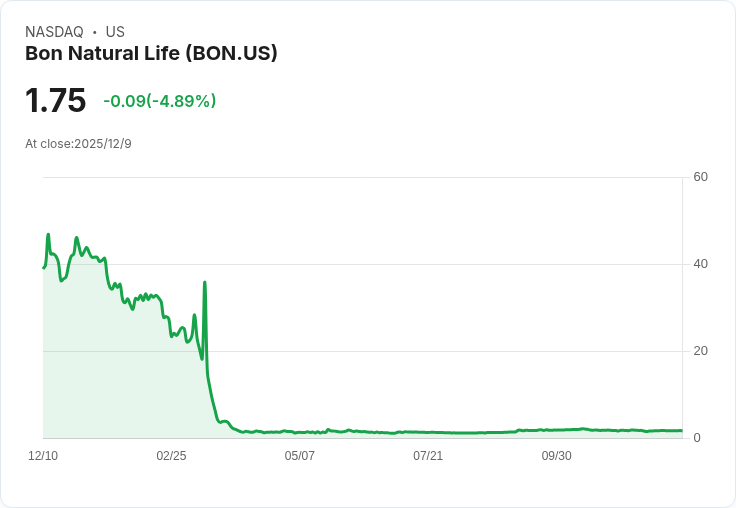The image size is (736, 508).
Task: Click the starting point of price line
Action: tap(44, 268)
